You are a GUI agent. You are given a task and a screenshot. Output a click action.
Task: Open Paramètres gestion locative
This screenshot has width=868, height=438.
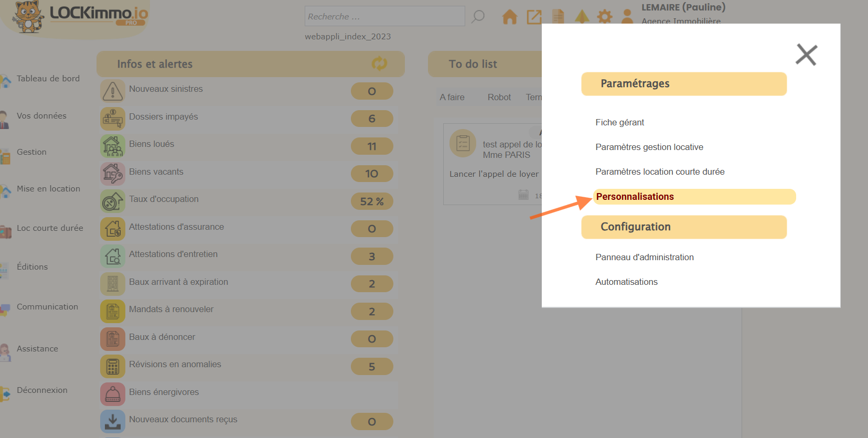point(649,147)
